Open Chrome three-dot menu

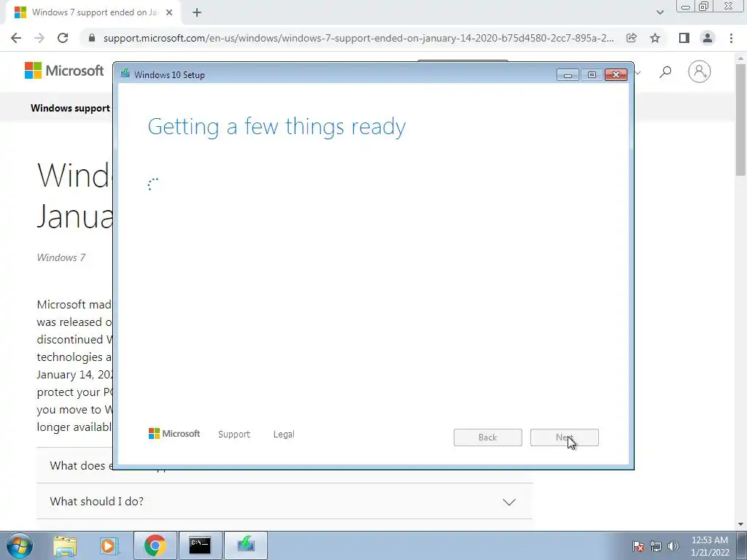click(731, 38)
